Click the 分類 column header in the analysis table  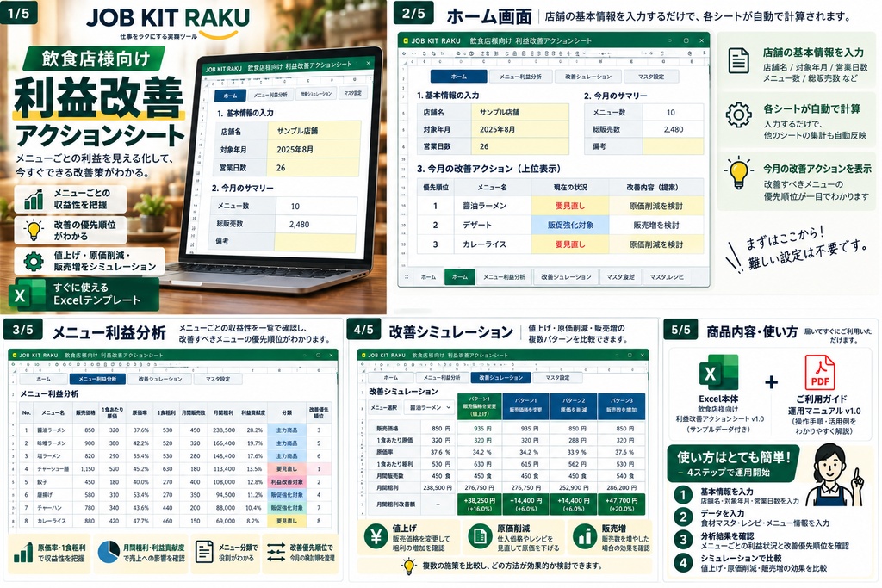pos(287,412)
